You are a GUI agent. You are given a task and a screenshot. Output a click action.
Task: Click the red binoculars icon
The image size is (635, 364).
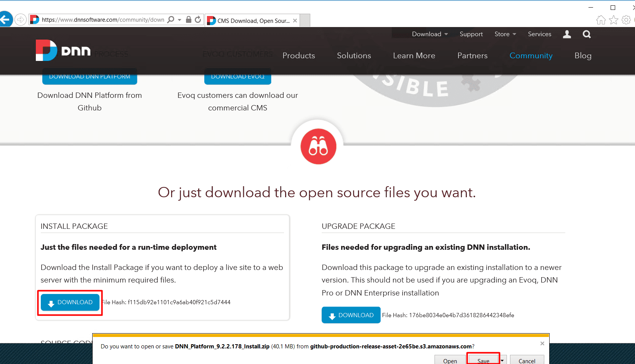tap(318, 146)
